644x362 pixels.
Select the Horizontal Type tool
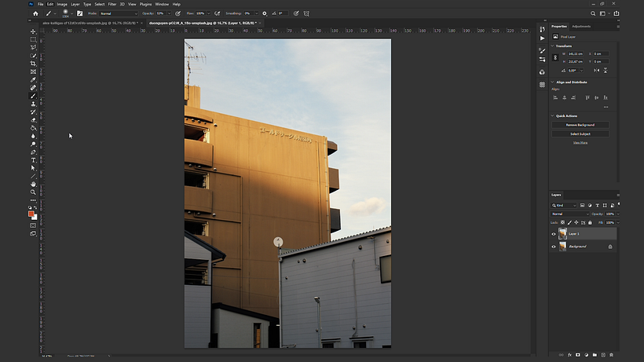coord(33,160)
